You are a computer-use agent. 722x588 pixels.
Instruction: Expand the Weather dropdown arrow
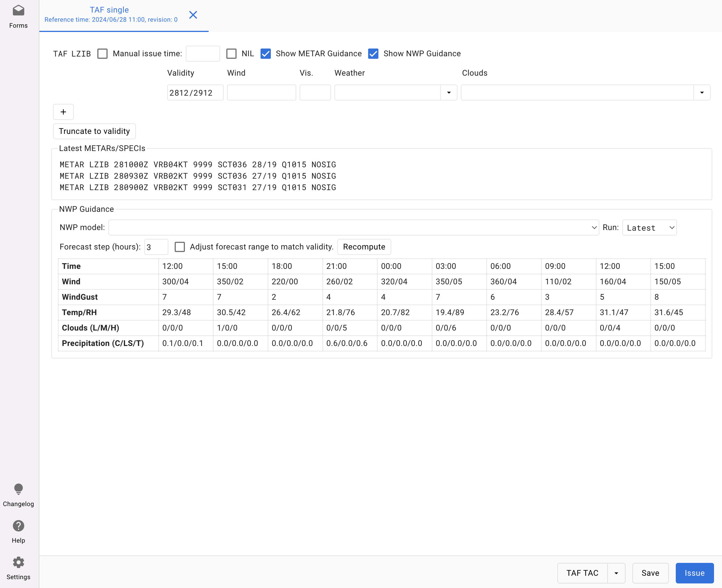449,92
